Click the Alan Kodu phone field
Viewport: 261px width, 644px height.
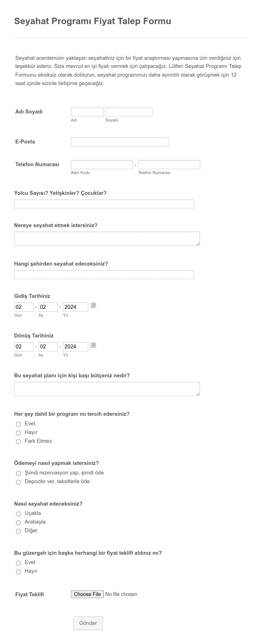pyautogui.click(x=102, y=165)
